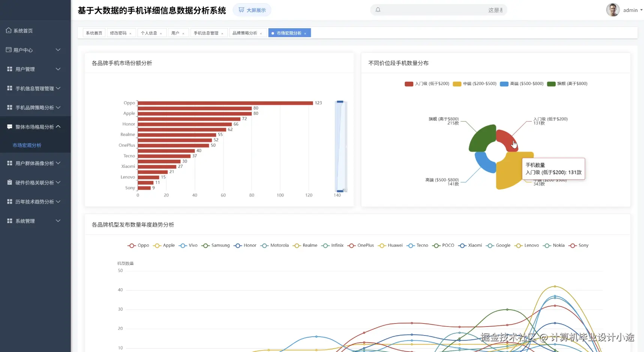Expand 用户群体画像分析 with its chevron
Screen dimensions: 644x352
coord(58,163)
